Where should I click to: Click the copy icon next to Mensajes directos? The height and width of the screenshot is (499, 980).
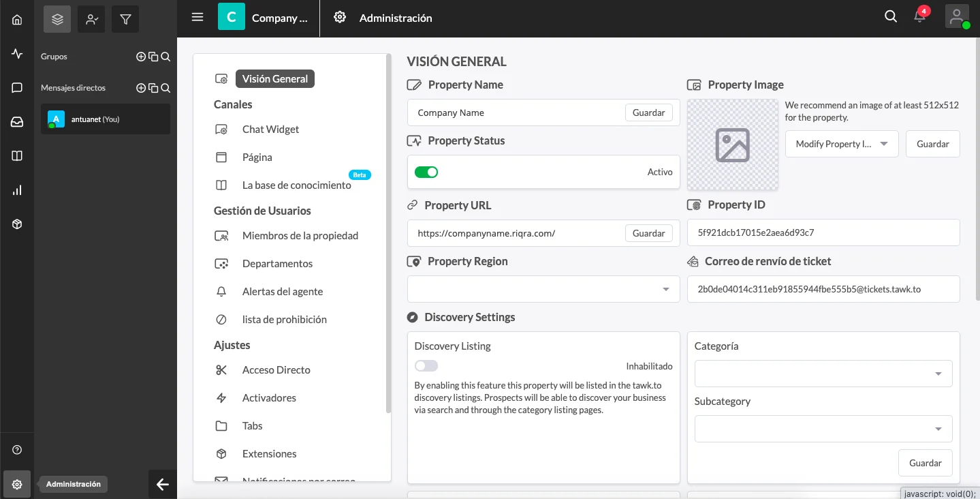(x=153, y=88)
